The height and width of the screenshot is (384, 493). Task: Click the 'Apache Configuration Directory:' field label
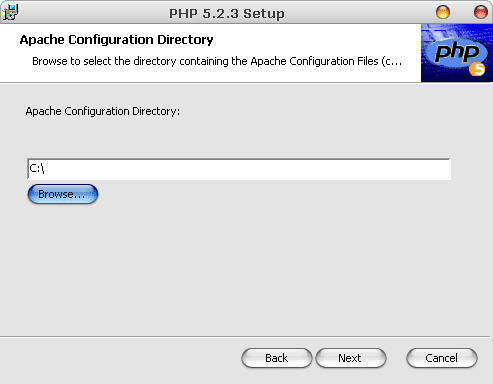pos(103,111)
